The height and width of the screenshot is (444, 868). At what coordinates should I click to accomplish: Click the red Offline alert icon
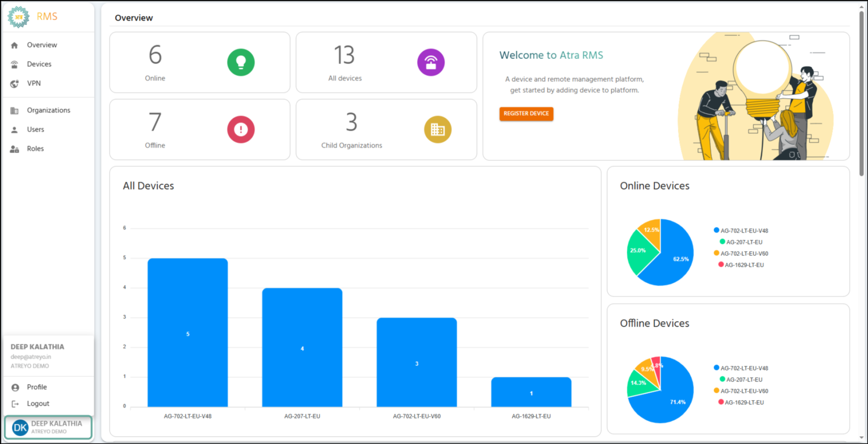click(241, 129)
